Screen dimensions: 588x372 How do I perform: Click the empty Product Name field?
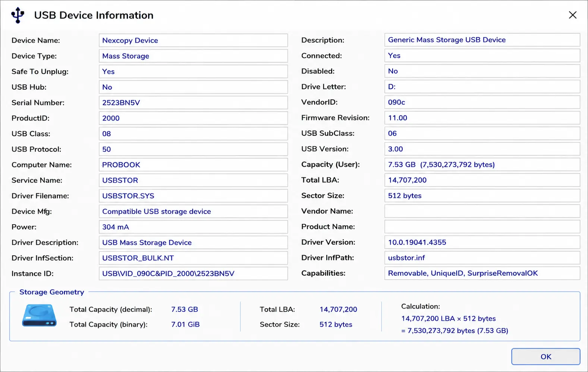point(482,226)
